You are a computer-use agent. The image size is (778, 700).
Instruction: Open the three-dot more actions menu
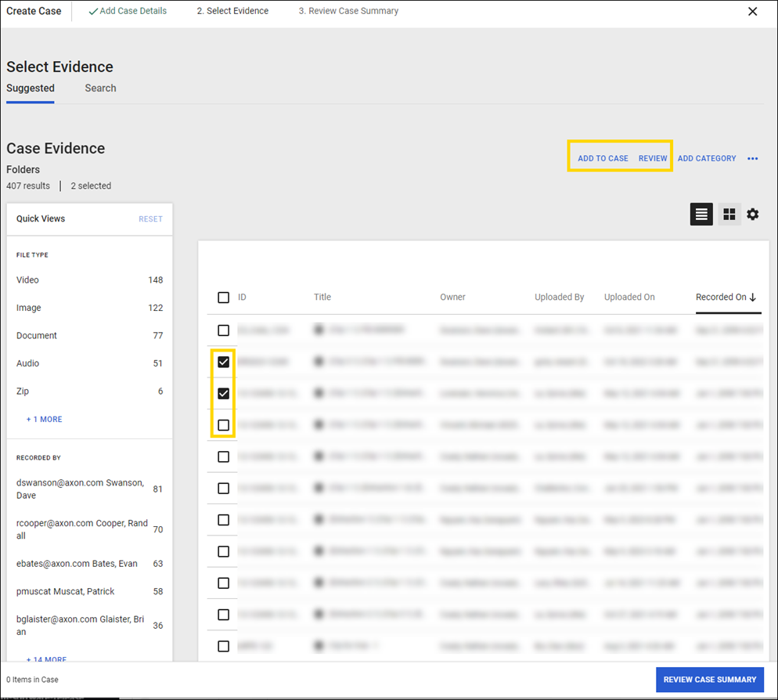point(753,159)
